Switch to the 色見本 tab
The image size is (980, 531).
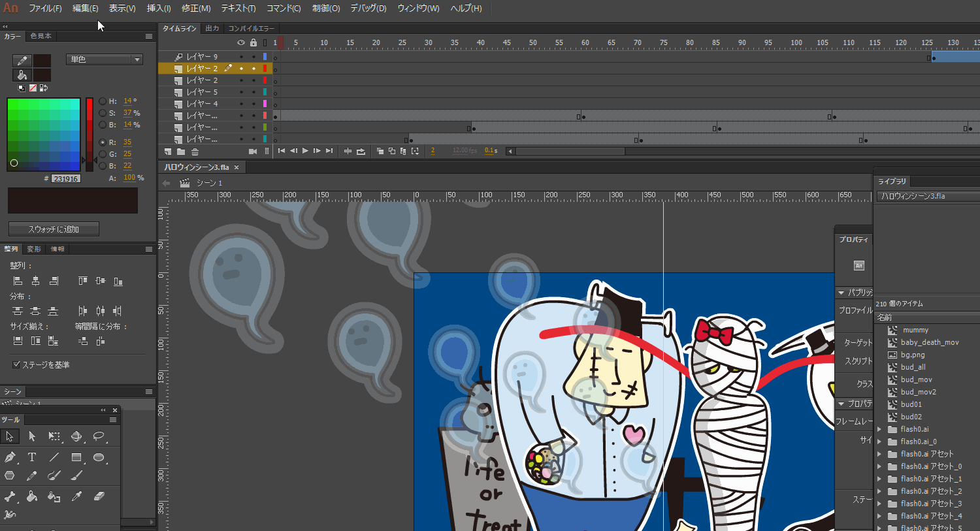(41, 36)
